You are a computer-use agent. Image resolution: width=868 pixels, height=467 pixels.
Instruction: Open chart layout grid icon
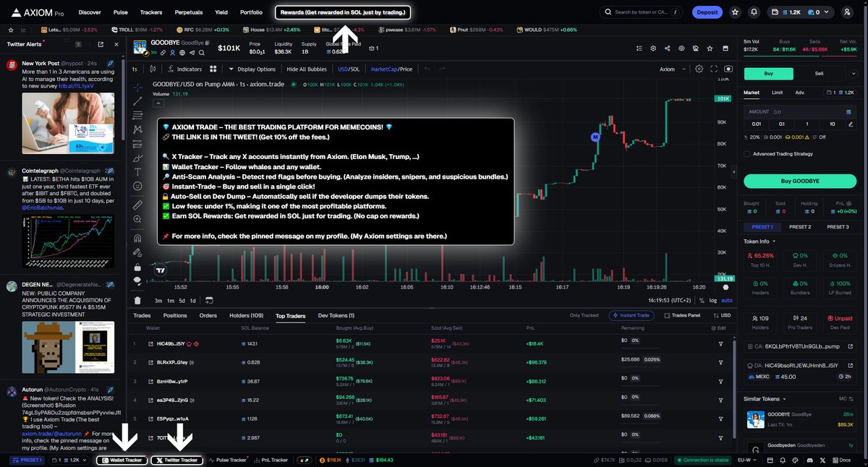[213, 69]
